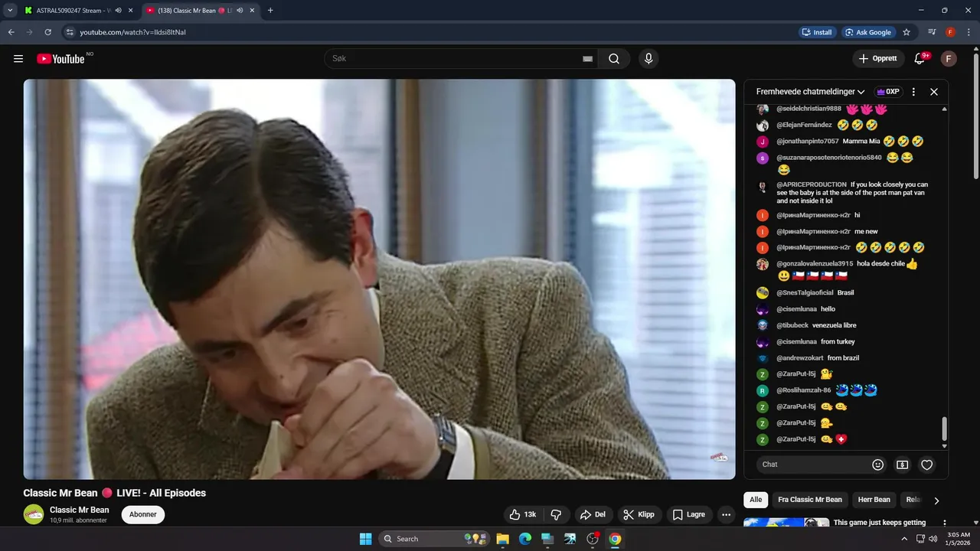Click the Classic Mr Bean channel avatar
980x551 pixels.
click(34, 514)
